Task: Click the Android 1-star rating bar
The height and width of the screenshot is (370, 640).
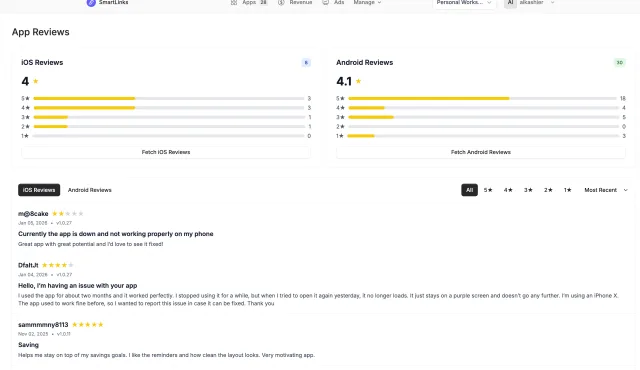Action: pos(482,136)
